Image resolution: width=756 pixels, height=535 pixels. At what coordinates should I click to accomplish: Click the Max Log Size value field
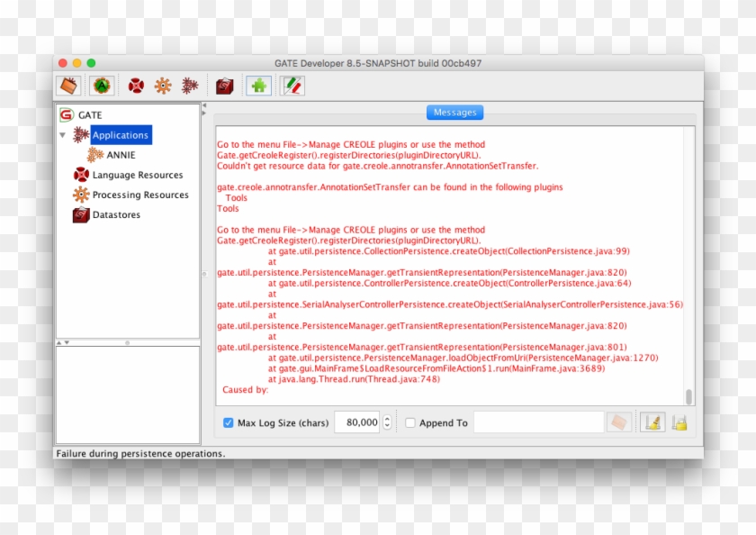pos(357,422)
